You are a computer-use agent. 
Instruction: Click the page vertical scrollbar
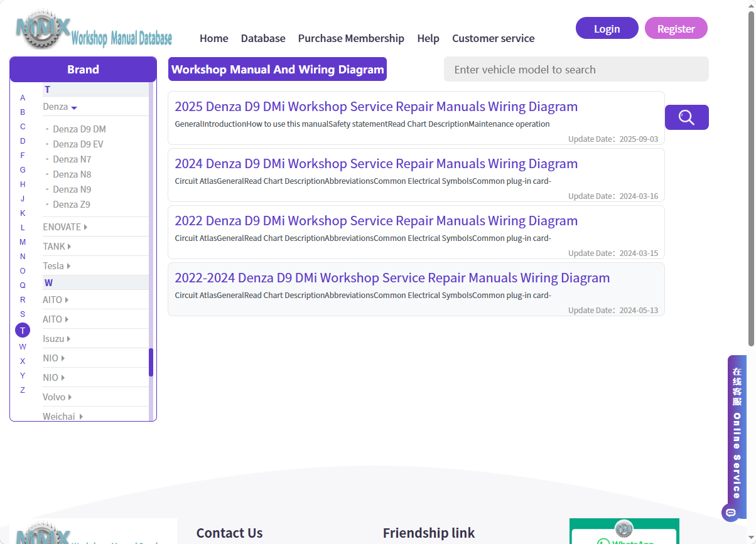point(752,179)
